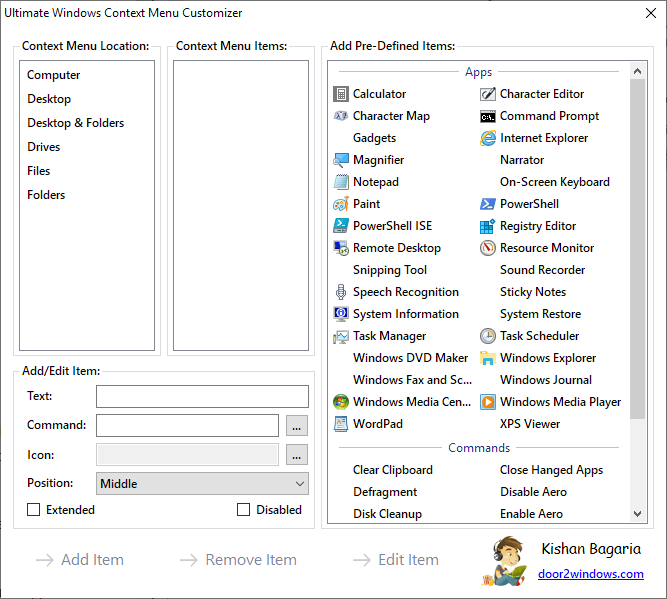Click Add Item button

tap(80, 560)
